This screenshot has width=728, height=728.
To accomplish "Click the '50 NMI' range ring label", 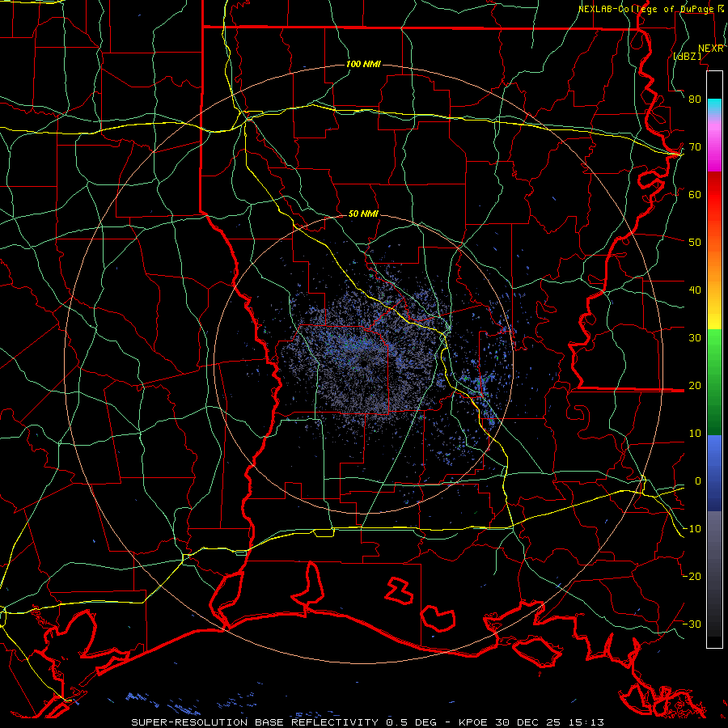I will (x=363, y=214).
